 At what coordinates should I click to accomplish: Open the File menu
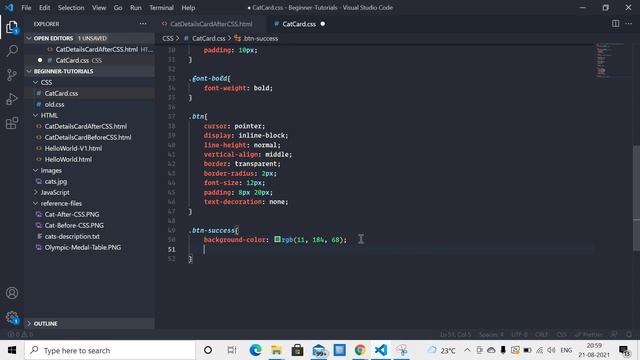click(26, 7)
